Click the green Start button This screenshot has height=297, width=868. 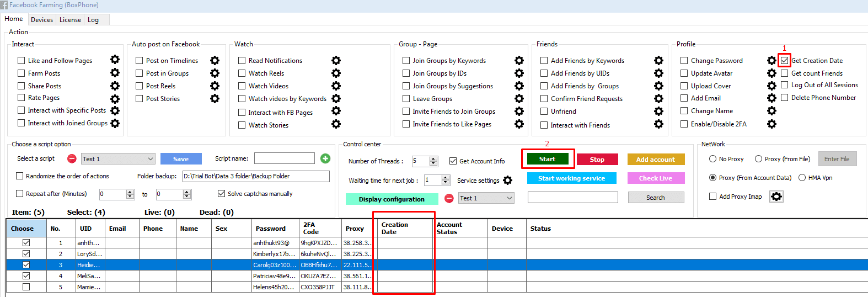click(x=547, y=159)
